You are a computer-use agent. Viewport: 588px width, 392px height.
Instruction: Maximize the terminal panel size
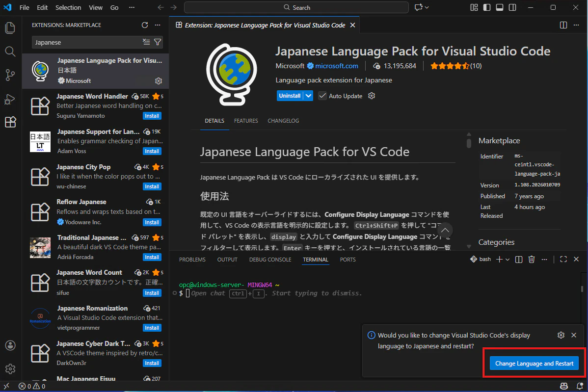point(563,260)
